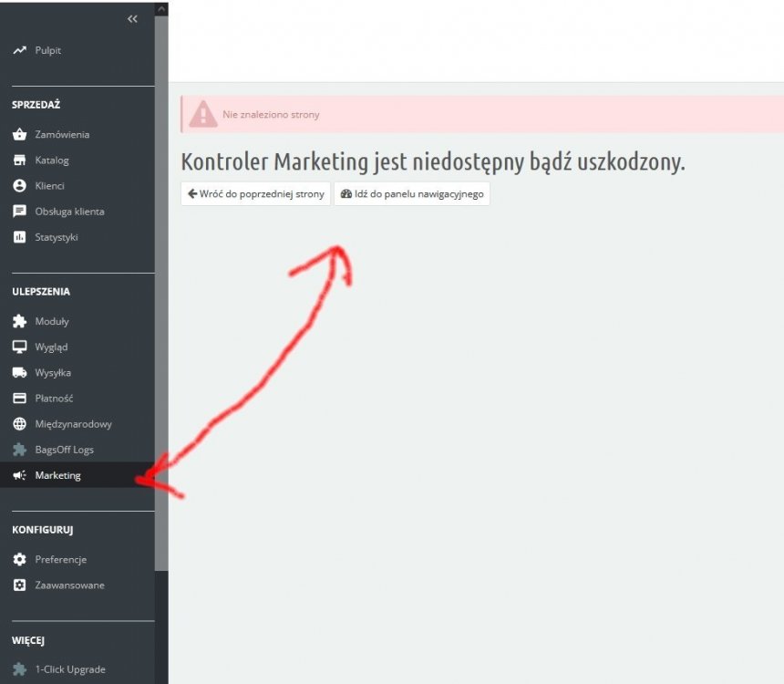The height and width of the screenshot is (684, 784).
Task: Click the Moduły puzzle piece icon
Action: coord(19,321)
